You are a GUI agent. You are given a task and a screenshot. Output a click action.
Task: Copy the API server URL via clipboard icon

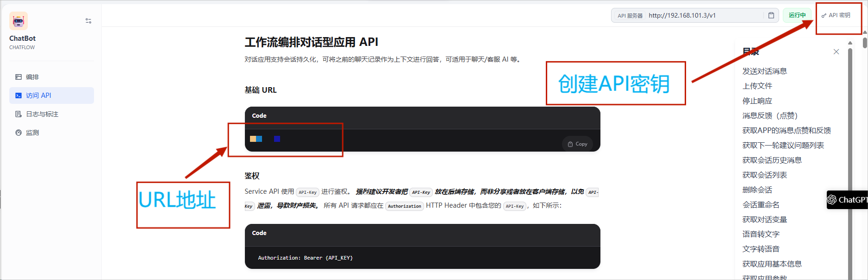771,15
